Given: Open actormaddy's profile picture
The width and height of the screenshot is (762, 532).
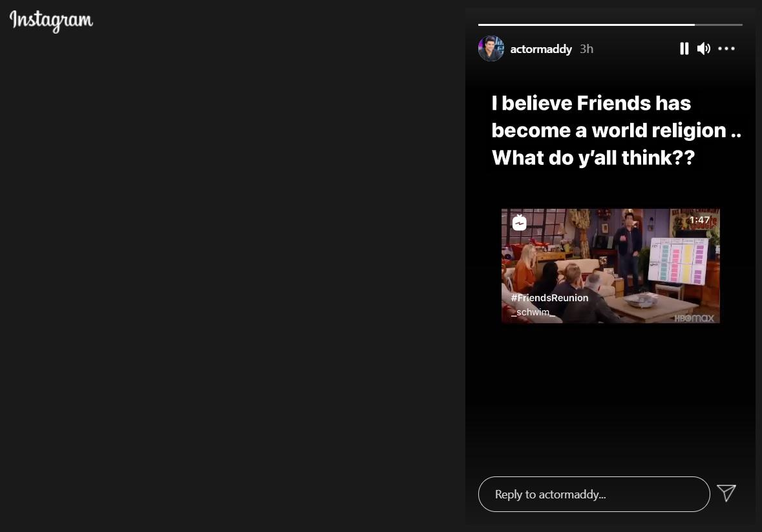Looking at the screenshot, I should point(491,48).
